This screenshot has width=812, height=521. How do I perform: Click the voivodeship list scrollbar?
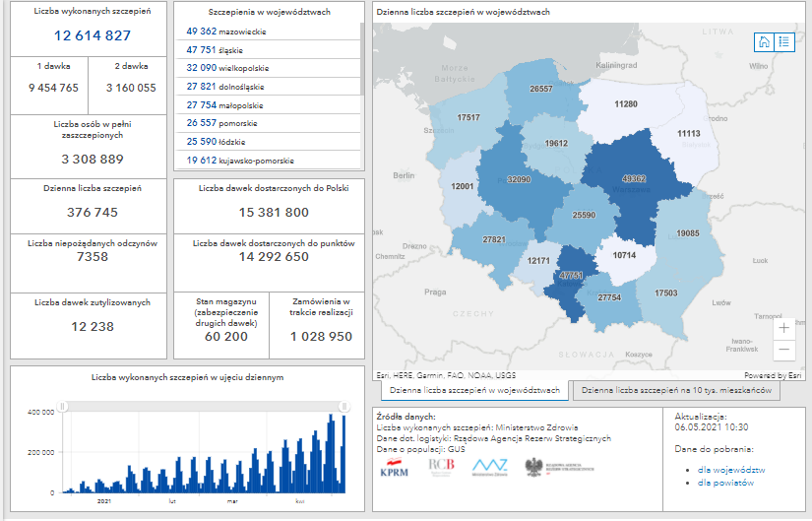tap(362, 59)
